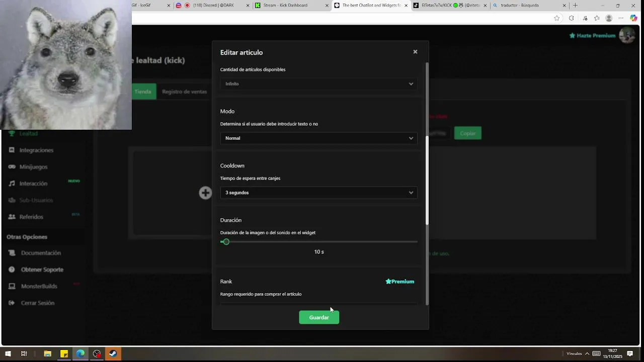644x362 pixels.
Task: Open the MonsterBuilds link
Action: (39, 286)
